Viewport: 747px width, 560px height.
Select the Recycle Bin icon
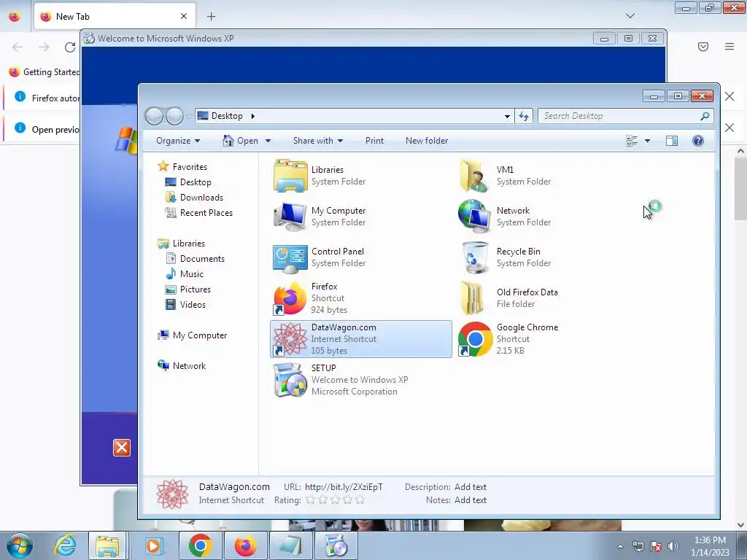tap(474, 257)
